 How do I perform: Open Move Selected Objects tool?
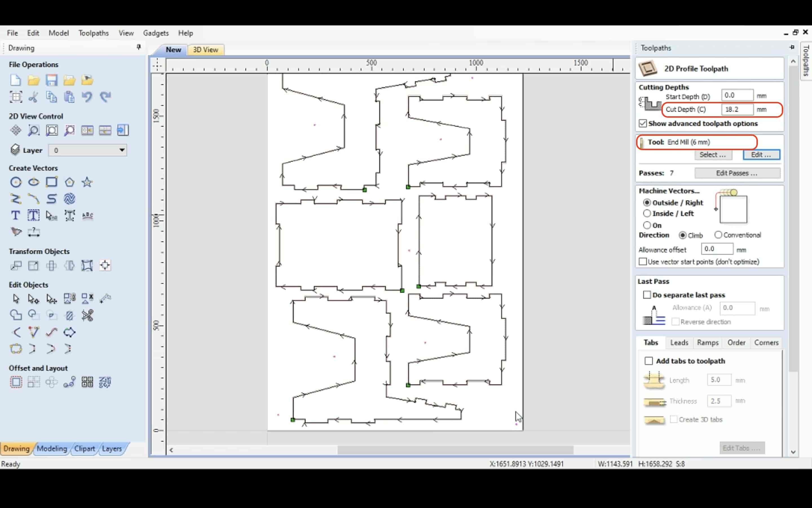16,265
